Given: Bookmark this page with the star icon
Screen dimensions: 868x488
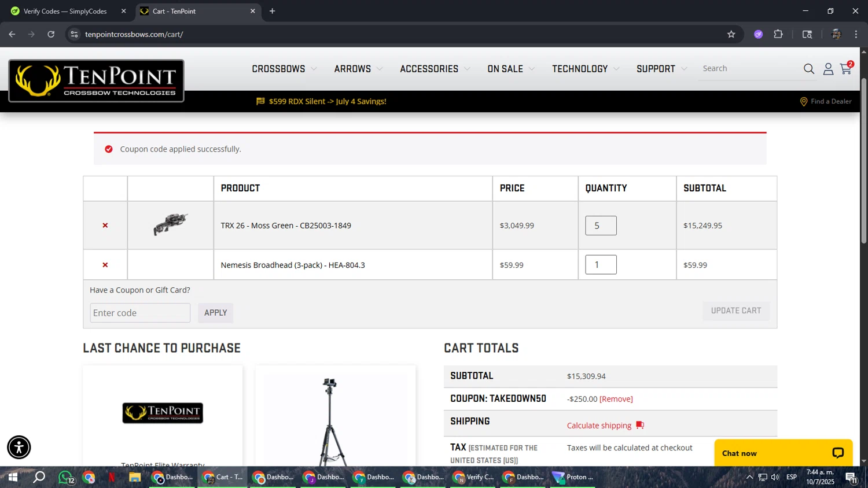Looking at the screenshot, I should [x=731, y=34].
